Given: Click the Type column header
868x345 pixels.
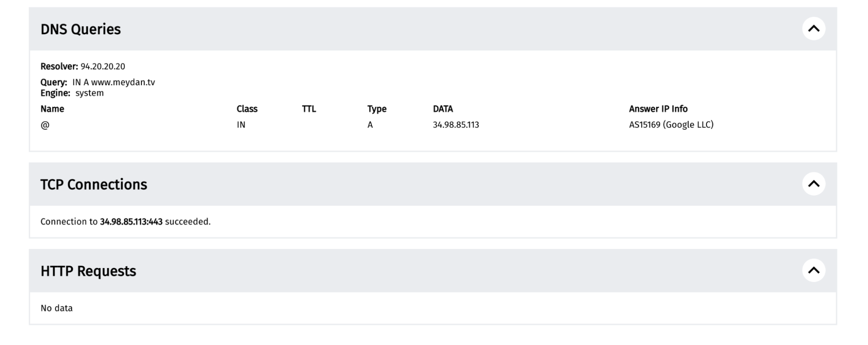Looking at the screenshot, I should [376, 109].
